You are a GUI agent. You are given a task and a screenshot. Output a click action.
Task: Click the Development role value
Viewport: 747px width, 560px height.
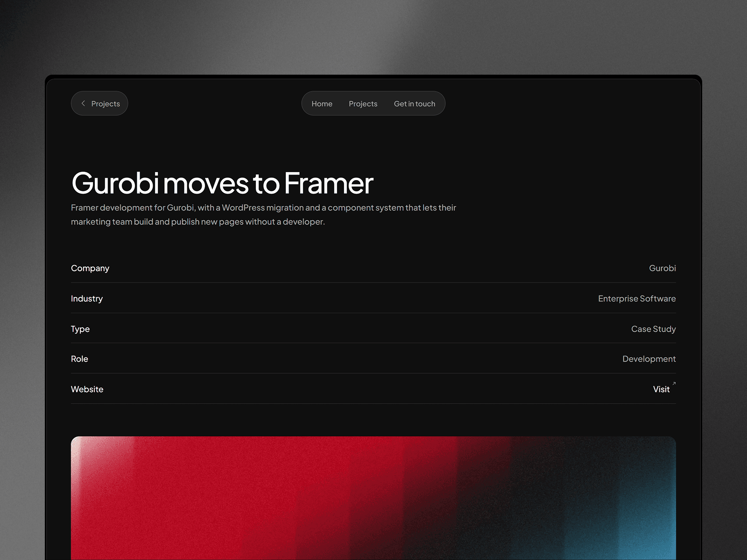tap(649, 359)
